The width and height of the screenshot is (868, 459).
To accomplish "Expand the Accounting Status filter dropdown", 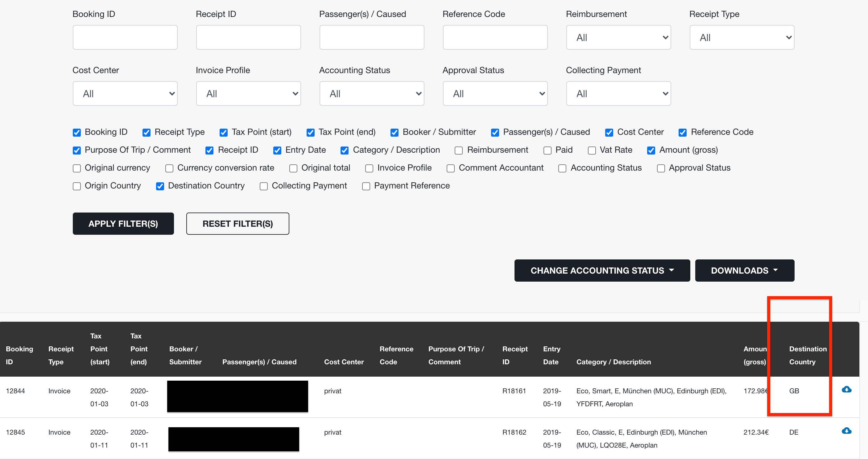I will [x=372, y=93].
